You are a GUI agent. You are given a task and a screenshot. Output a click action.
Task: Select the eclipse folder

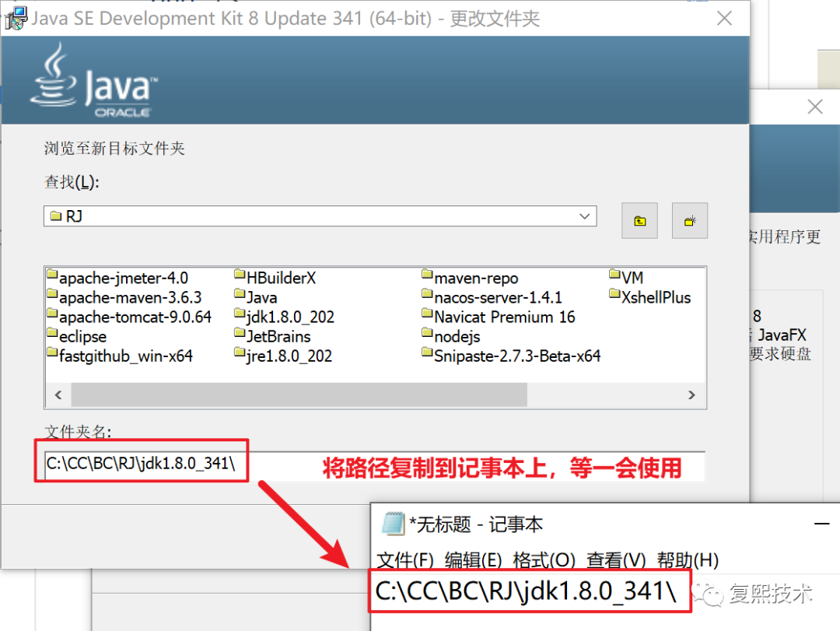tap(76, 336)
